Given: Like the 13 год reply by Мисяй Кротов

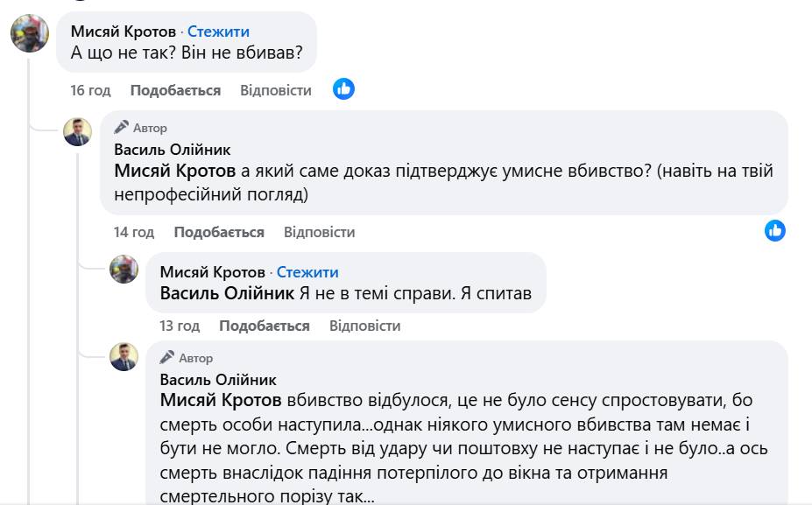Looking at the screenshot, I should pos(264,326).
